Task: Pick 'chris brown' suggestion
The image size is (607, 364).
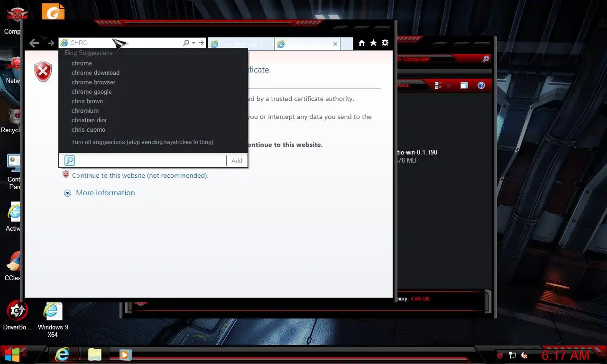Action: coord(87,101)
